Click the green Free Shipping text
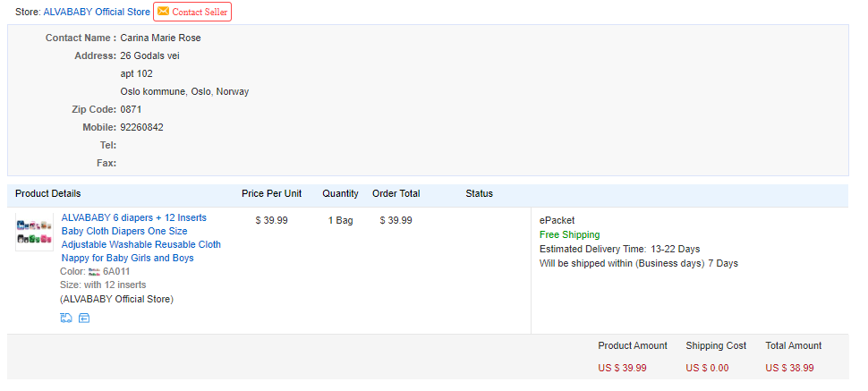The height and width of the screenshot is (391, 868). [570, 234]
